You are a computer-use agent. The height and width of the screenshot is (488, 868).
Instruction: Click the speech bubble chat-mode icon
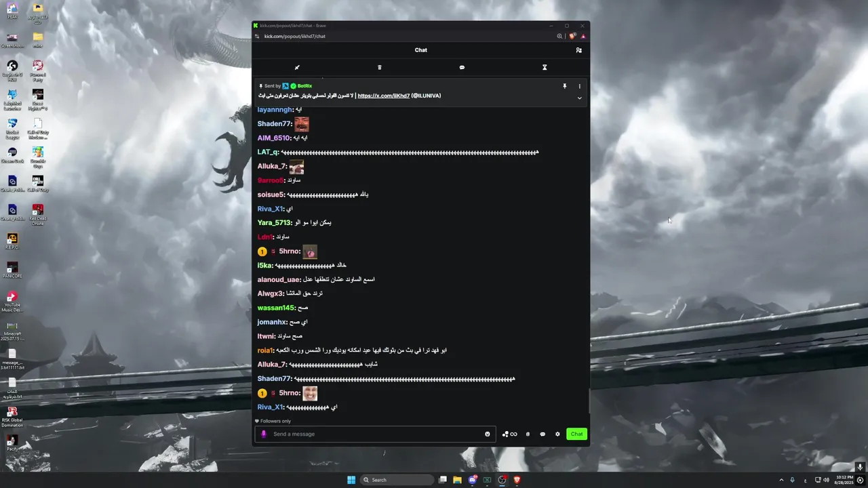pyautogui.click(x=462, y=67)
